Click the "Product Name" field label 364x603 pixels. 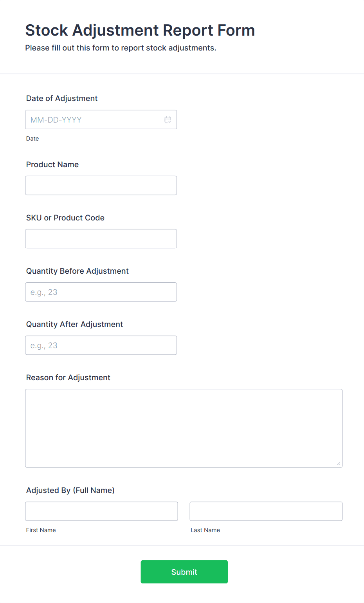tap(52, 164)
